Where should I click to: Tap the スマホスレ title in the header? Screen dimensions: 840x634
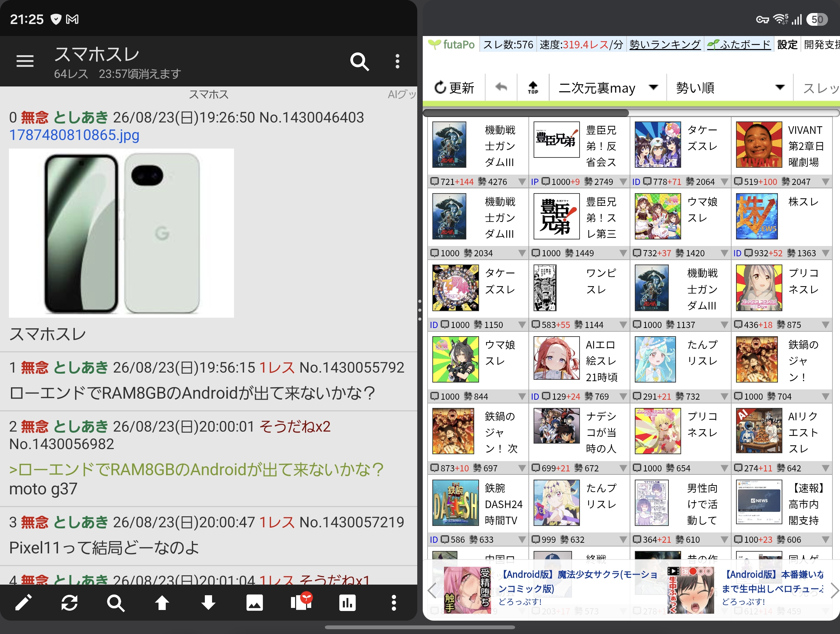97,54
